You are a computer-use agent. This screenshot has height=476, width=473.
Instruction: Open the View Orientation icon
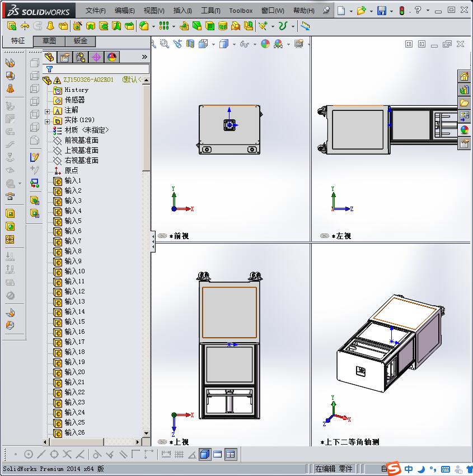(x=203, y=44)
